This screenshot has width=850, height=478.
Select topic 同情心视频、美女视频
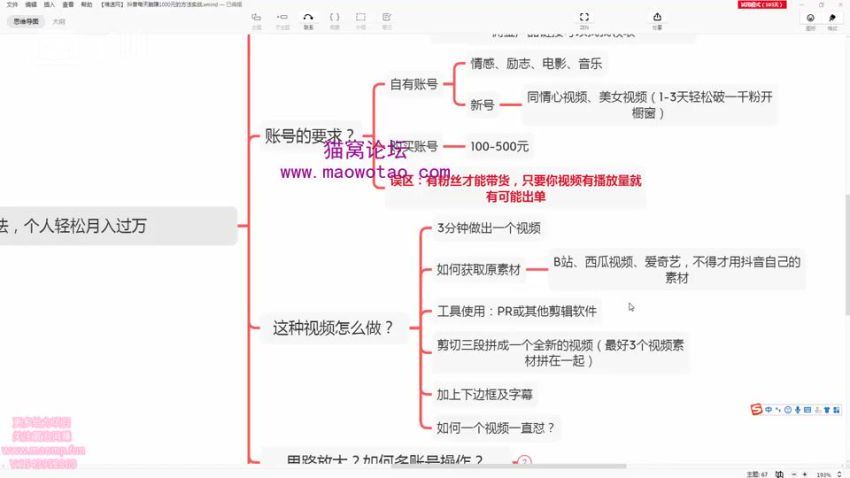click(x=649, y=105)
